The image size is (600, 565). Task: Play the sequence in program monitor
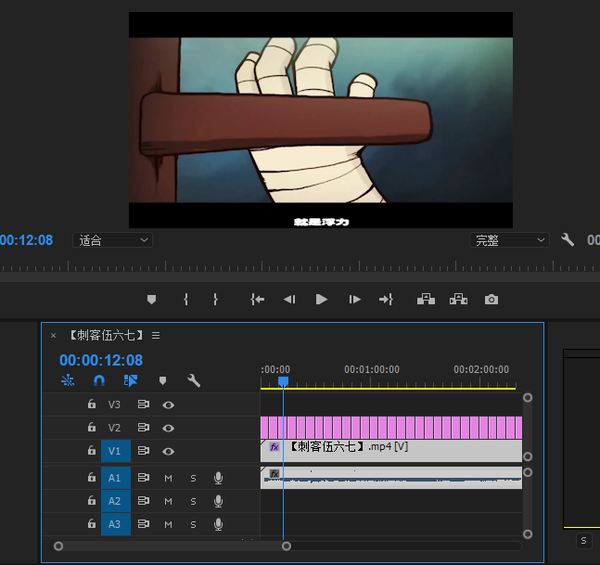[x=321, y=299]
